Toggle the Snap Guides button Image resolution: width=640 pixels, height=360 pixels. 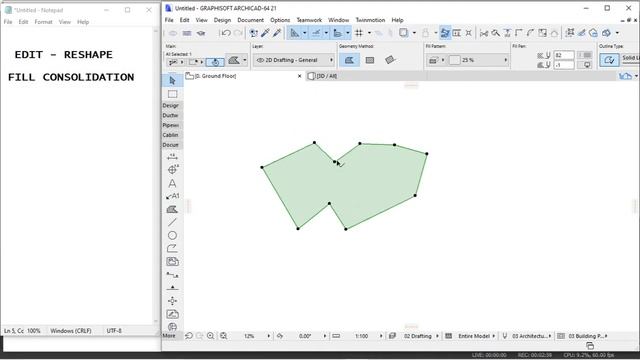(316, 33)
